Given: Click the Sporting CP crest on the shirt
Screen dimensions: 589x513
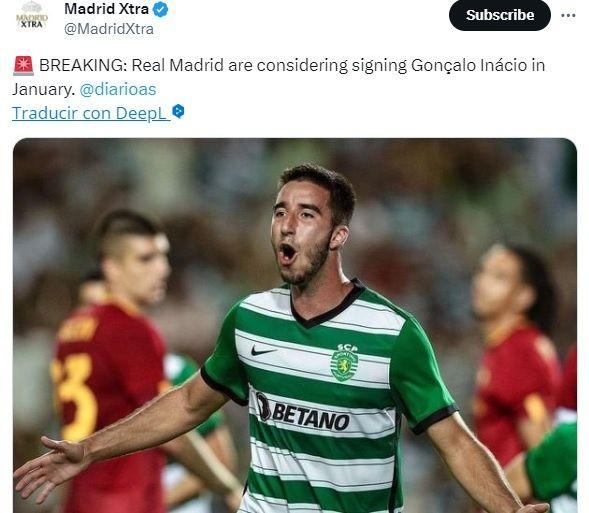Looking at the screenshot, I should (x=344, y=363).
